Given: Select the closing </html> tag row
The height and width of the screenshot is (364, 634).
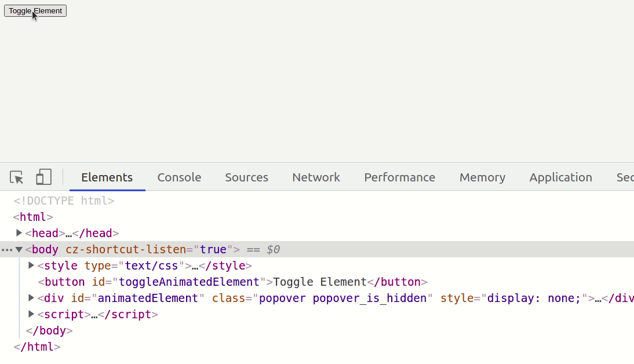Looking at the screenshot, I should tap(37, 347).
